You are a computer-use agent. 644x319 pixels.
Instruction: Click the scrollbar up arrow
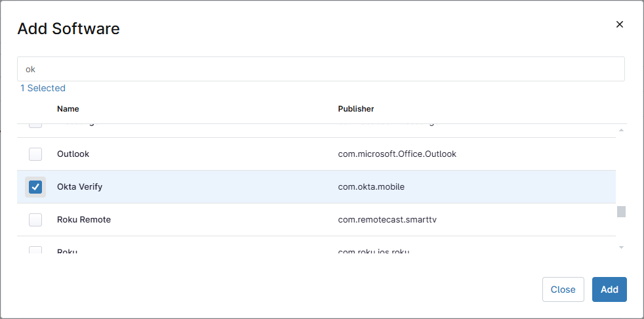(x=621, y=130)
